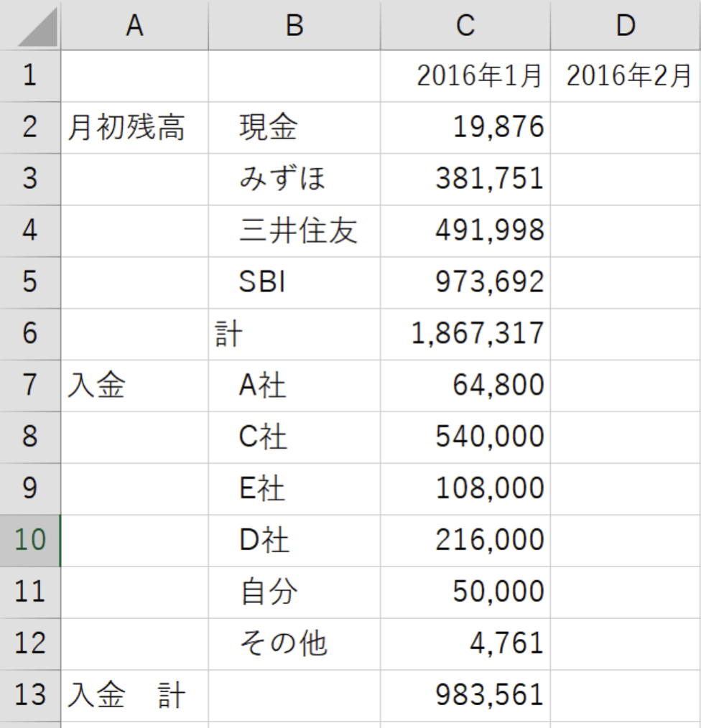Screen dimensions: 701x728
Task: Click the 108,000 value cell
Action: (465, 488)
